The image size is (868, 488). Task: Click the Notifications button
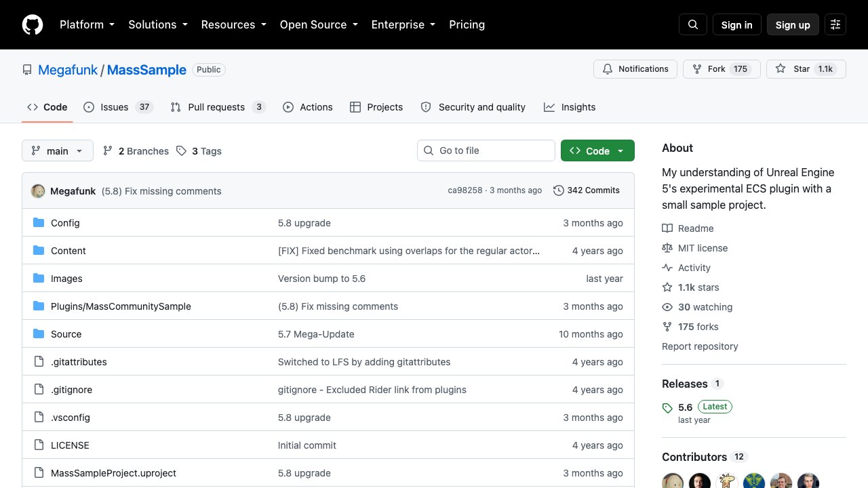[x=635, y=69]
